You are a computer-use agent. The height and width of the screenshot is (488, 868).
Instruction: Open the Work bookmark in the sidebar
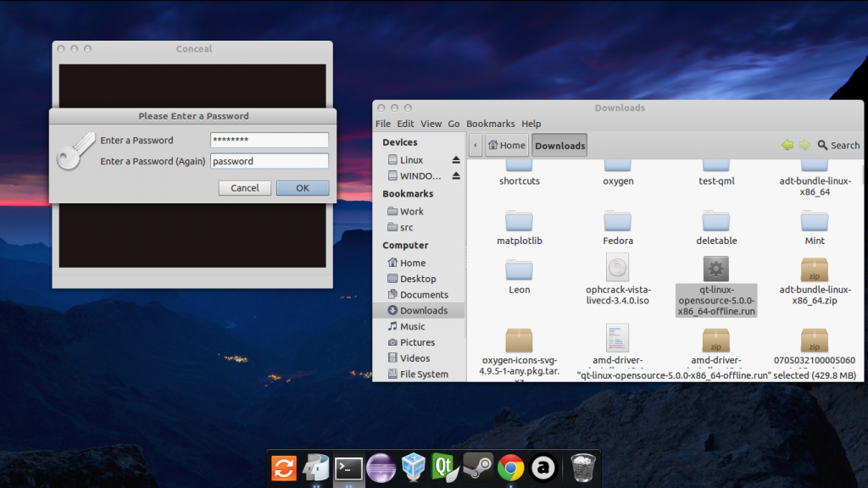click(x=412, y=212)
